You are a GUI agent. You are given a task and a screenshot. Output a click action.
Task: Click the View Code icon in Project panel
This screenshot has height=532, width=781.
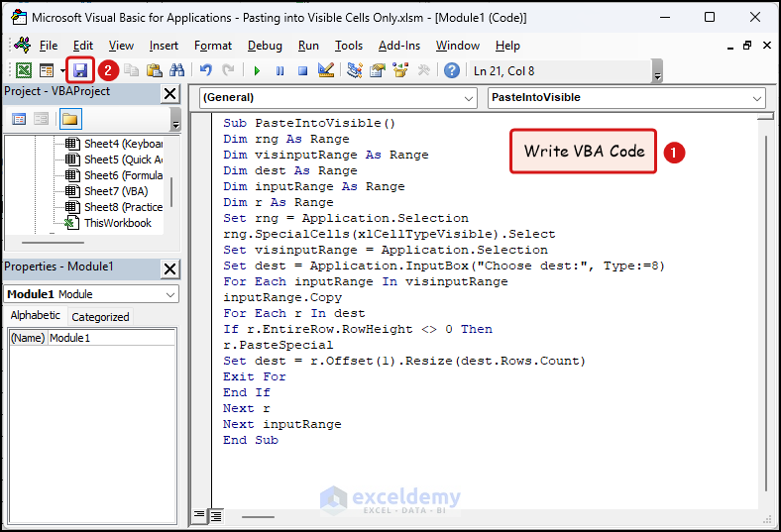(19, 119)
